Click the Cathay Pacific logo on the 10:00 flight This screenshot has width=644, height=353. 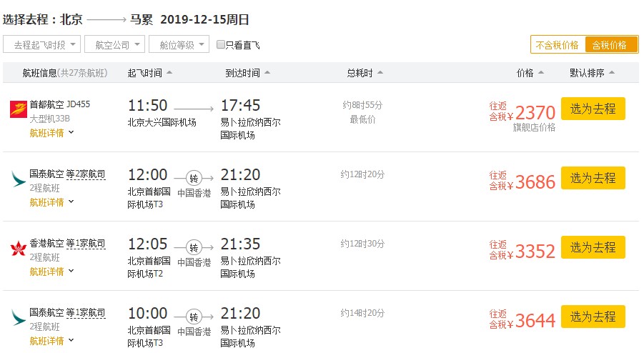point(18,317)
